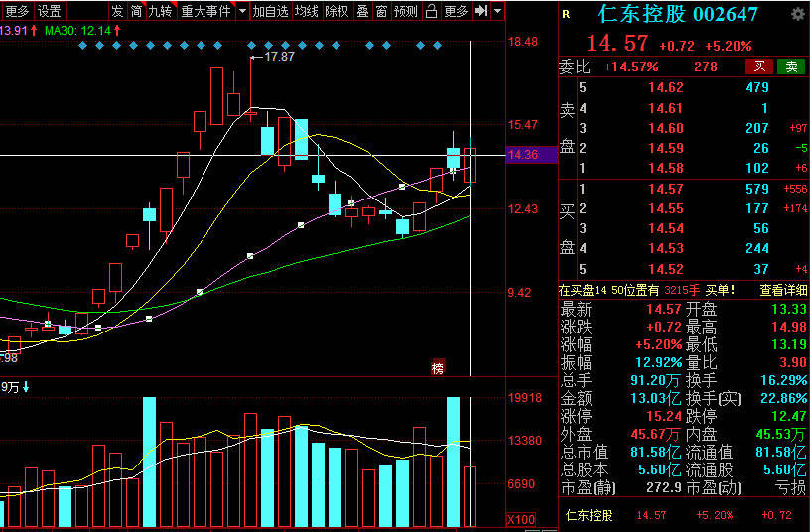
Task: Click the X100 volume scale label
Action: [x=522, y=520]
